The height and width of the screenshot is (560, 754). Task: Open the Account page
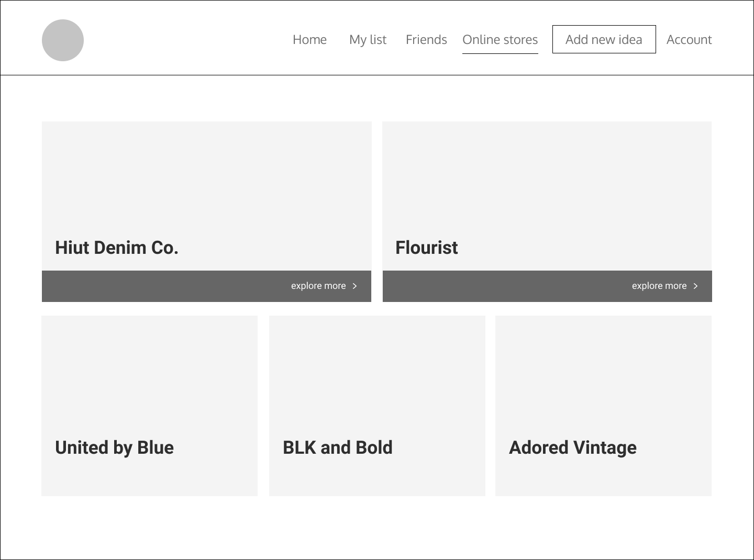tap(689, 40)
